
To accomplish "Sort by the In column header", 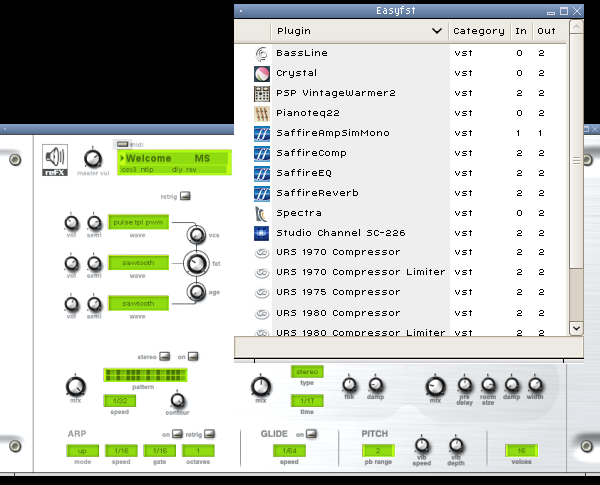I will [521, 31].
